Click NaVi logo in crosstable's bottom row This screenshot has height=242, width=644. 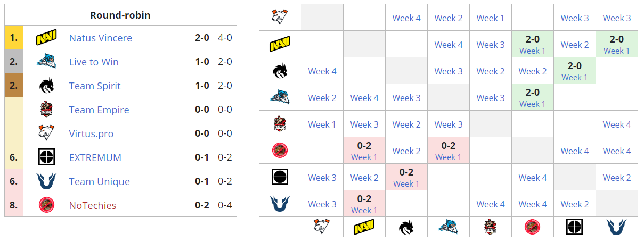click(364, 227)
